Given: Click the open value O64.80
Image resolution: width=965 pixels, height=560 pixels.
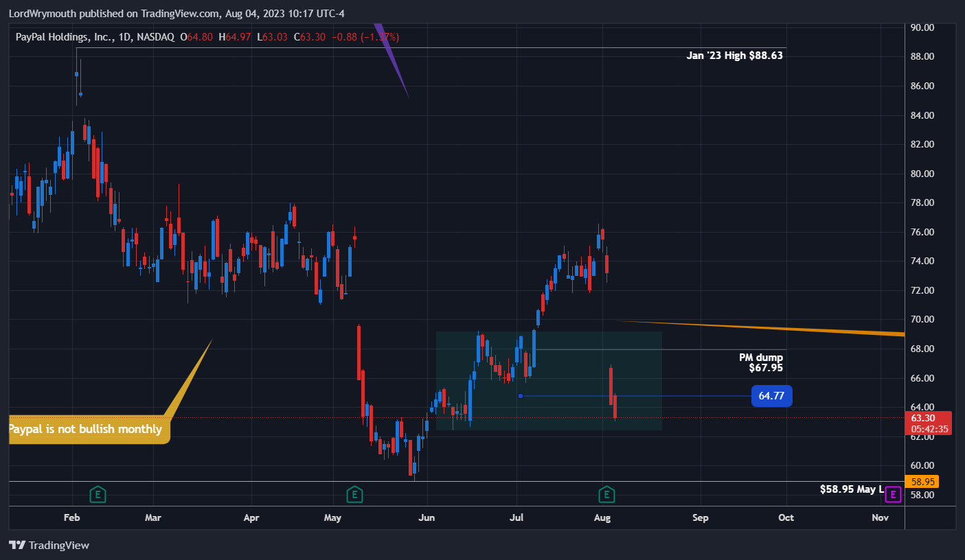Looking at the screenshot, I should point(196,36).
